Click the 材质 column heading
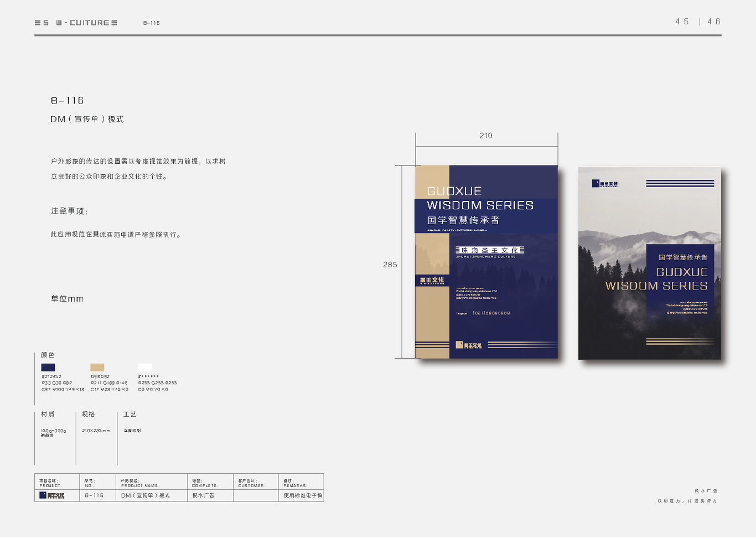Image resolution: width=756 pixels, height=538 pixels. pos(48,414)
